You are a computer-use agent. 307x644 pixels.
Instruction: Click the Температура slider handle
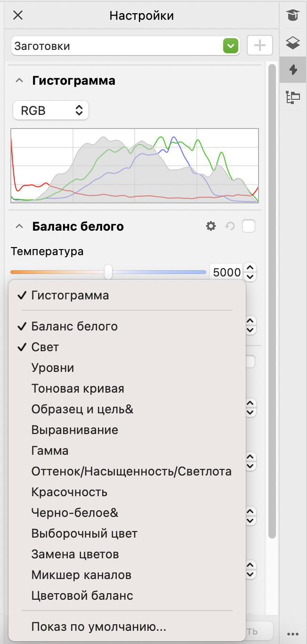(108, 272)
